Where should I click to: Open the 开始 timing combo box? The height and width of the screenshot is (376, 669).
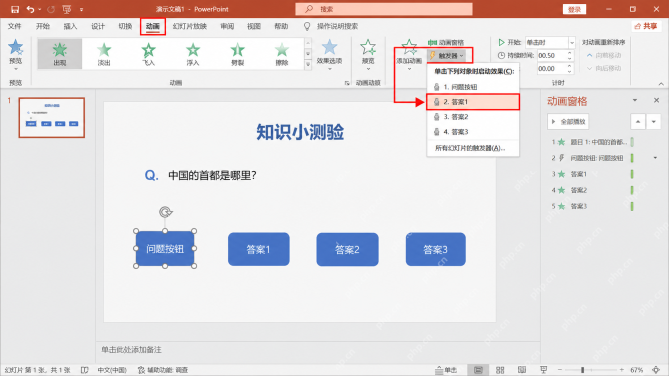550,42
